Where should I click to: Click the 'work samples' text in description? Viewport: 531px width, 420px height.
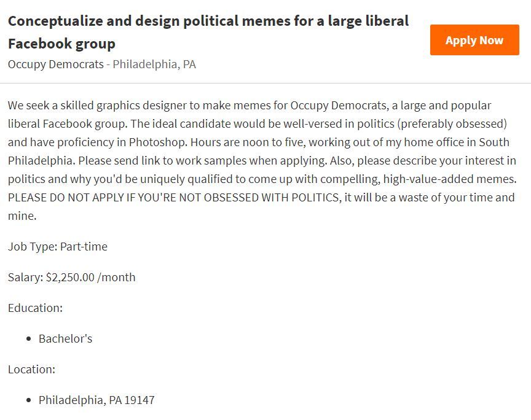point(211,160)
